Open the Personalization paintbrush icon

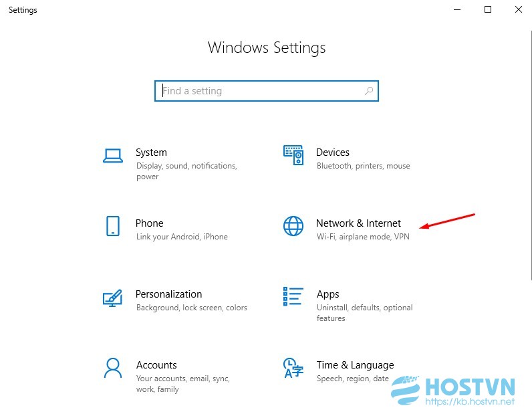(112, 298)
